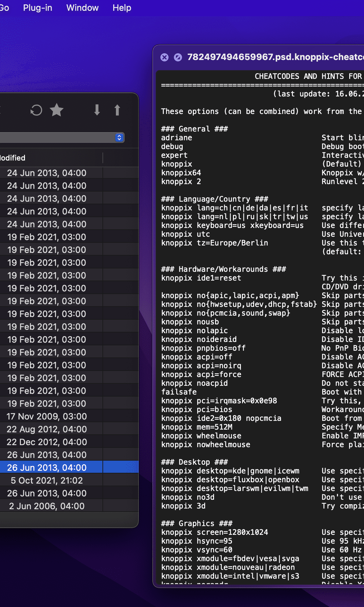Click the 'failsafe' cheatcode line
The image size is (364, 607).
click(x=179, y=392)
